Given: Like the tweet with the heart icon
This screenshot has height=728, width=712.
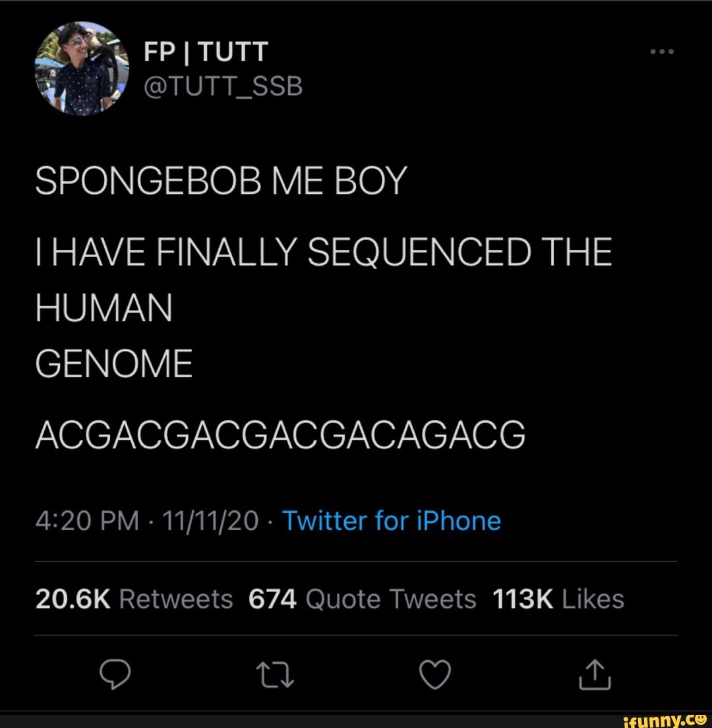Looking at the screenshot, I should pos(435,674).
